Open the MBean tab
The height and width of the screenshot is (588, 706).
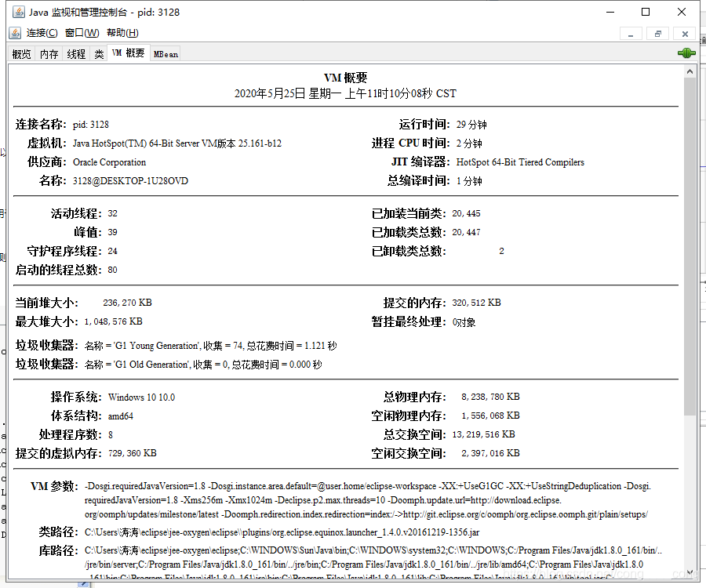164,53
